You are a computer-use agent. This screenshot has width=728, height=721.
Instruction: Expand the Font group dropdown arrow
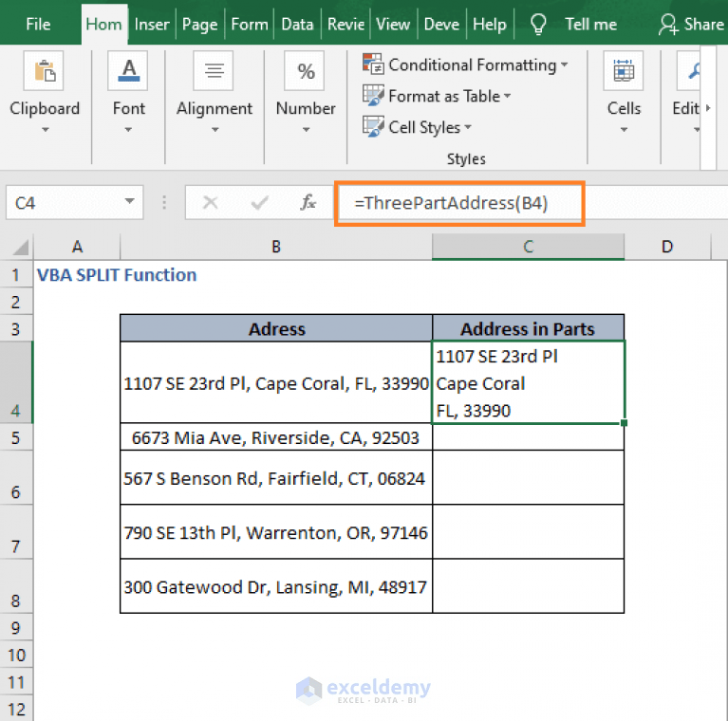pyautogui.click(x=128, y=130)
